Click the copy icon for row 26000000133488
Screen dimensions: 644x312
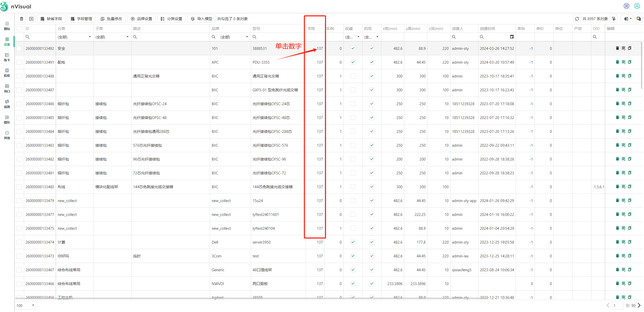(x=630, y=76)
